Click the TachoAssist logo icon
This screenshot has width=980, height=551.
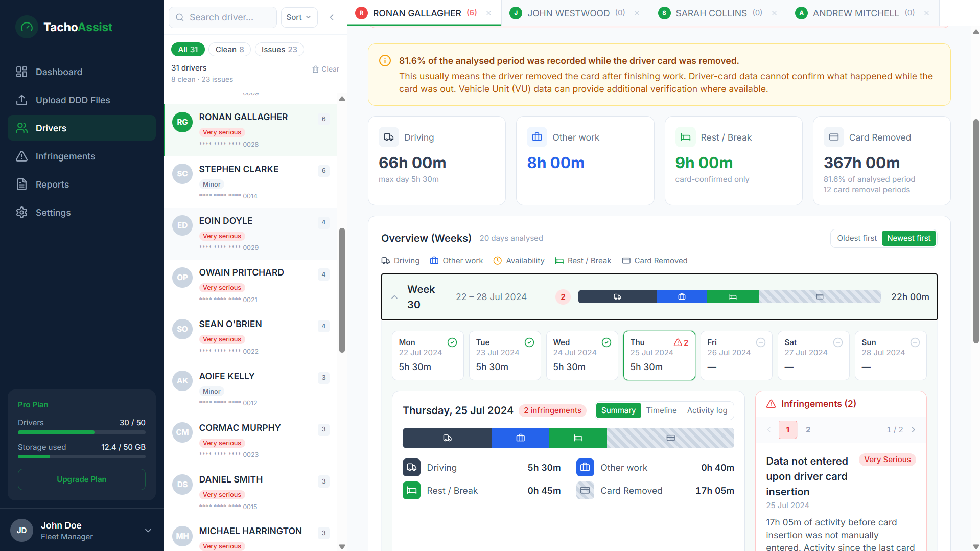pyautogui.click(x=27, y=27)
